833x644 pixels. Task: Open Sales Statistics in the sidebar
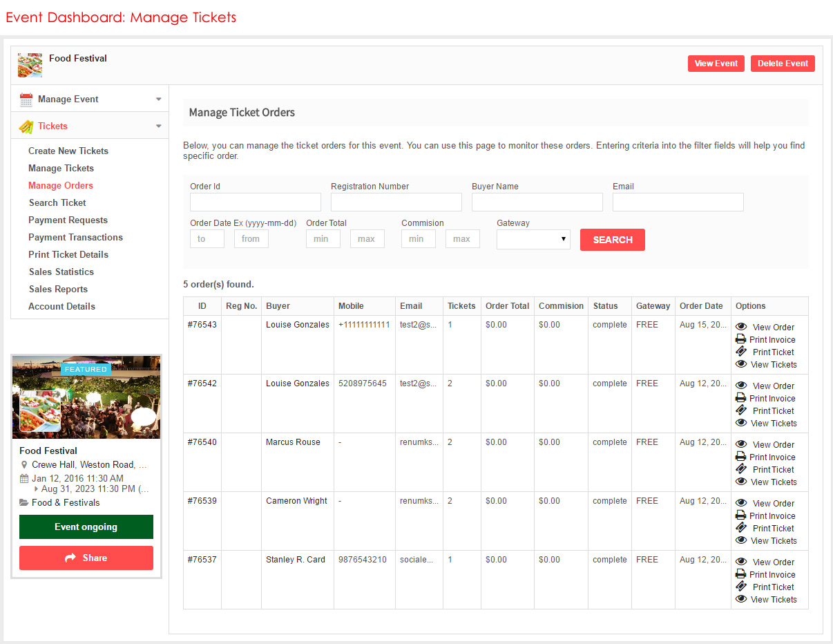point(61,272)
